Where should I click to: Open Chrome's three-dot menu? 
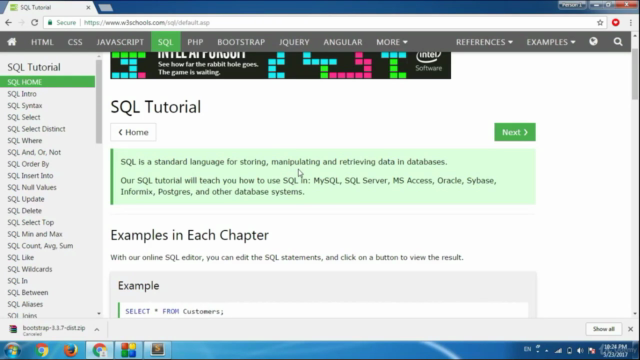pos(631,22)
